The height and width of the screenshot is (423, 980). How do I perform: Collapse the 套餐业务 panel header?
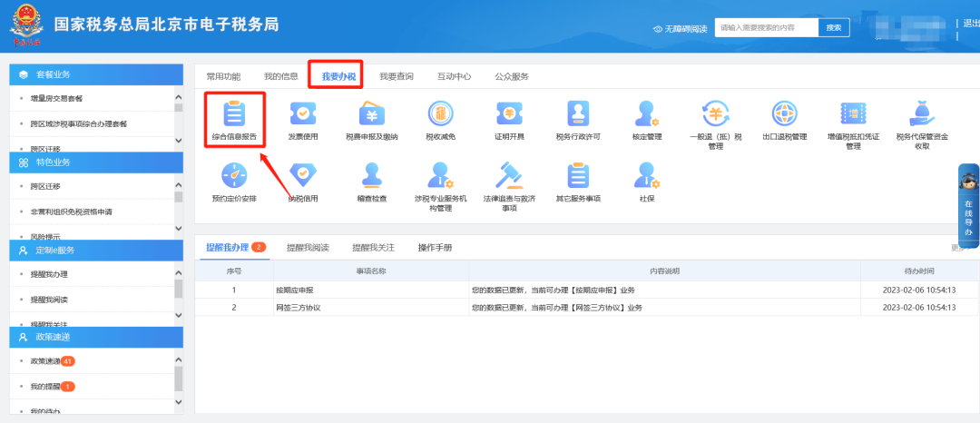point(95,74)
